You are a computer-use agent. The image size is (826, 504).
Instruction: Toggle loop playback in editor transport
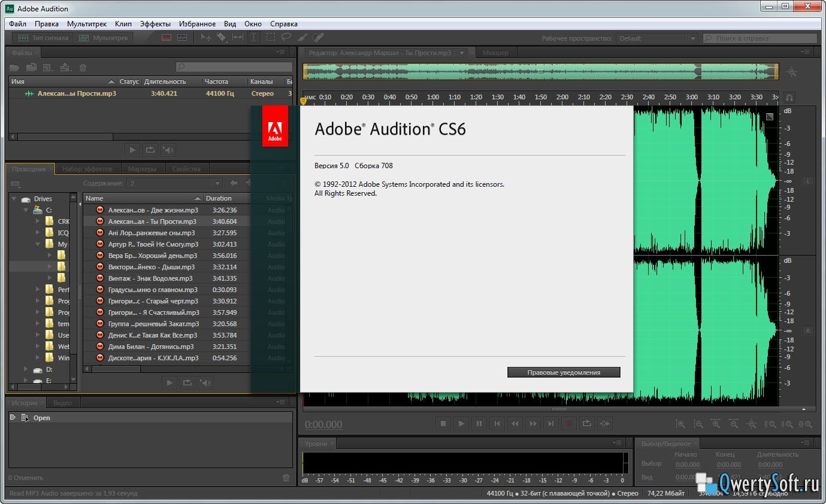[587, 423]
